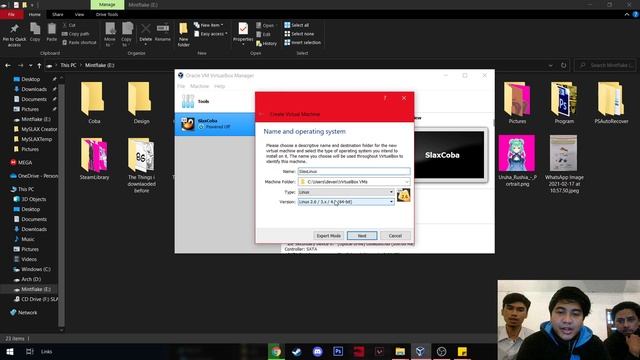Open the Move to dropdown
The height and width of the screenshot is (360, 640).
[x=110, y=35]
